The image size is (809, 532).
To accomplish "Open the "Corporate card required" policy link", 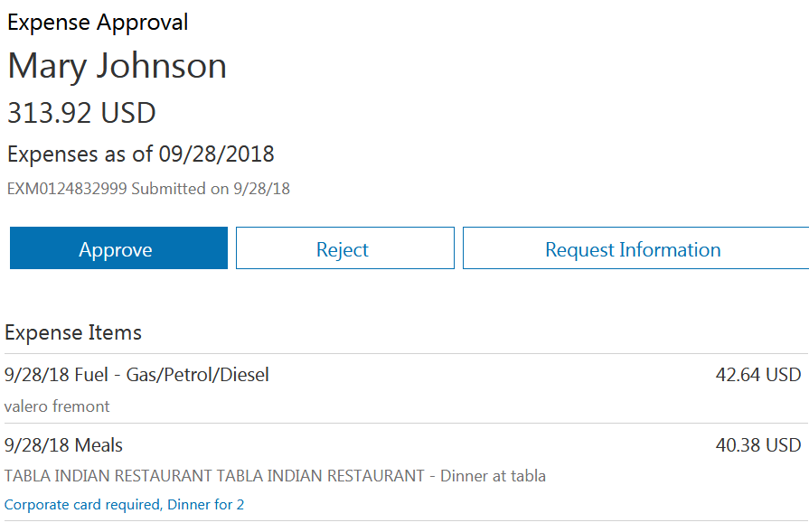I will pos(82,505).
